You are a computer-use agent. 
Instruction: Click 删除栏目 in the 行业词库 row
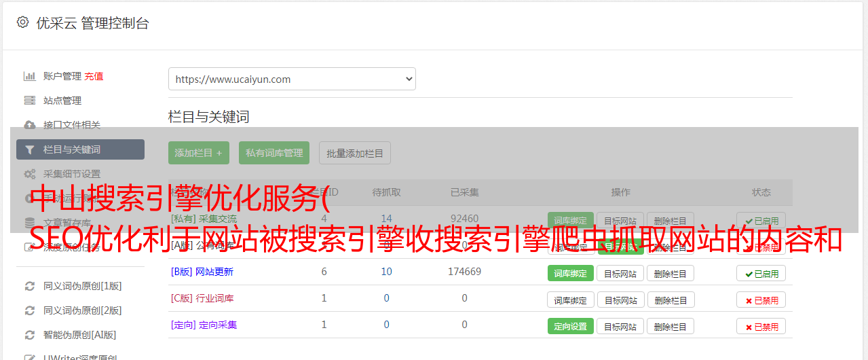coord(671,300)
